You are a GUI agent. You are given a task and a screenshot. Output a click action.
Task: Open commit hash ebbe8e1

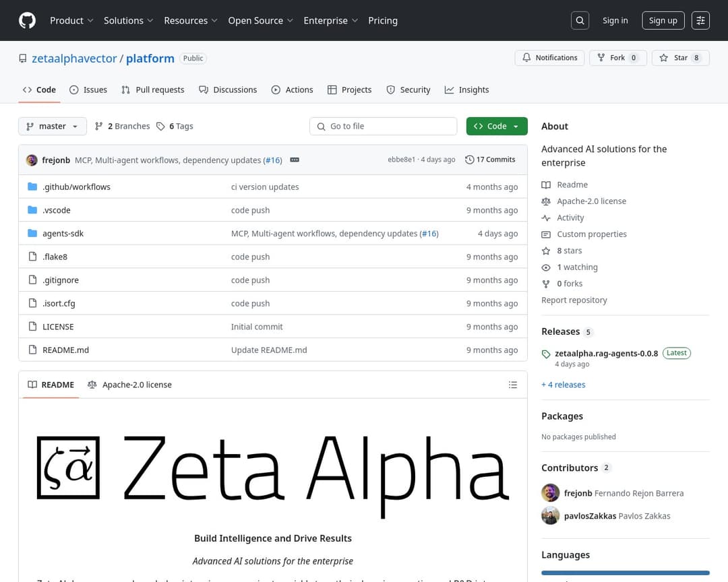tap(401, 160)
